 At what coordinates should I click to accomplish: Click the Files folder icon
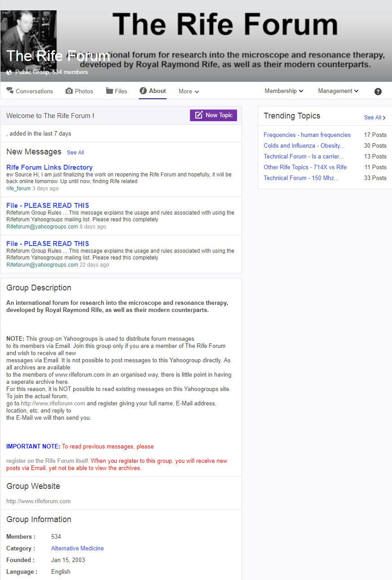click(x=110, y=91)
